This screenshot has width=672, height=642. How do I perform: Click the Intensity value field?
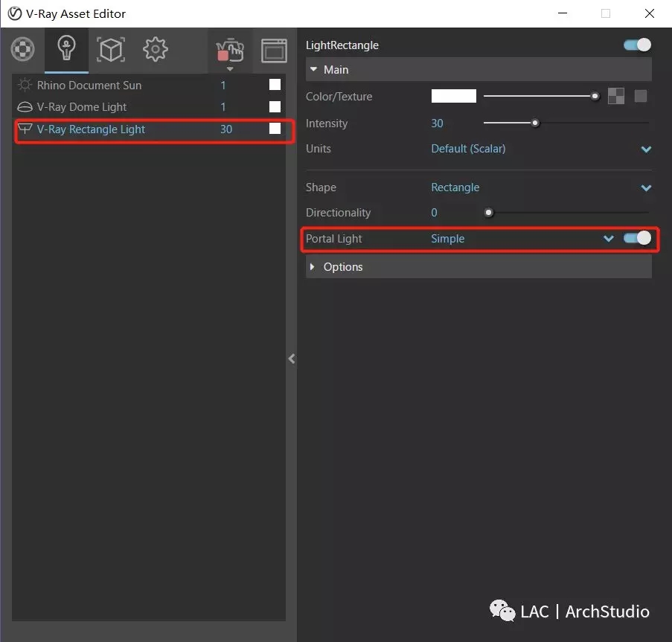(437, 123)
